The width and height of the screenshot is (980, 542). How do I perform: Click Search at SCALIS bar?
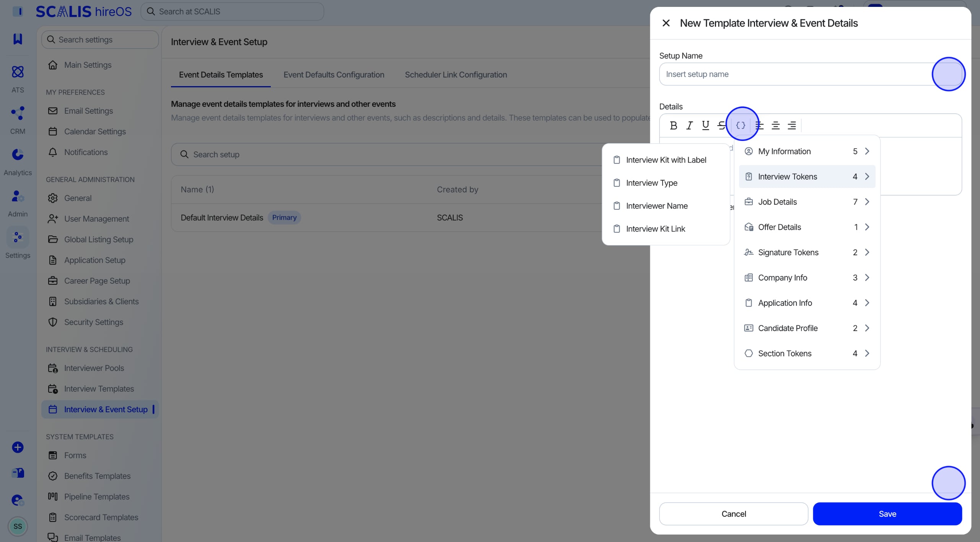tap(232, 11)
